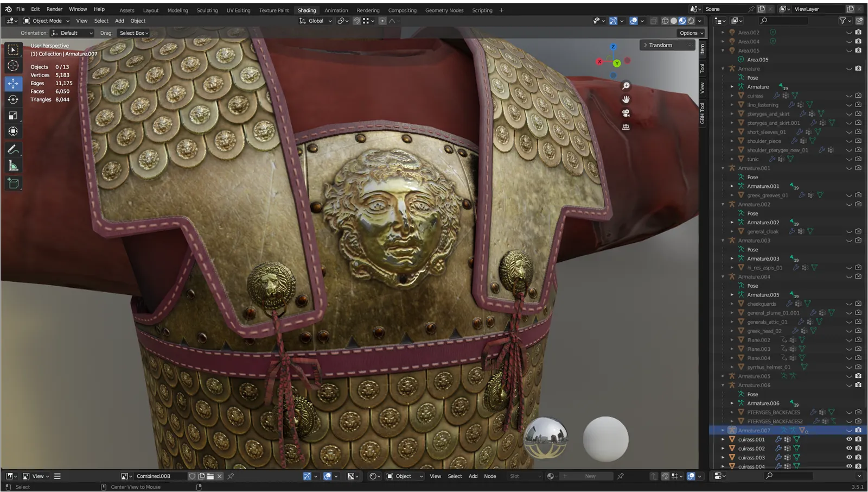Image resolution: width=868 pixels, height=492 pixels.
Task: Switch to Geometry Nodes workspace
Action: point(444,10)
